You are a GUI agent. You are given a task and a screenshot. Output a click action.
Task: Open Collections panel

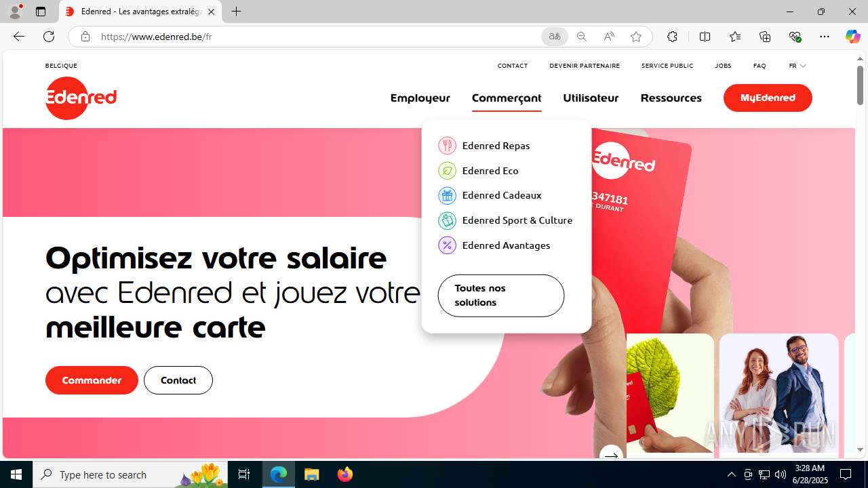[x=765, y=37]
